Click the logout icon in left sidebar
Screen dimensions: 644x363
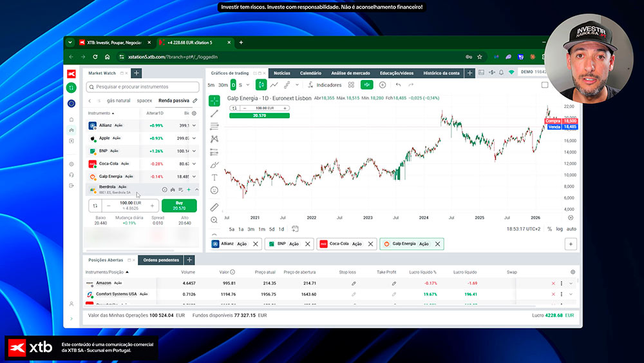[71, 186]
